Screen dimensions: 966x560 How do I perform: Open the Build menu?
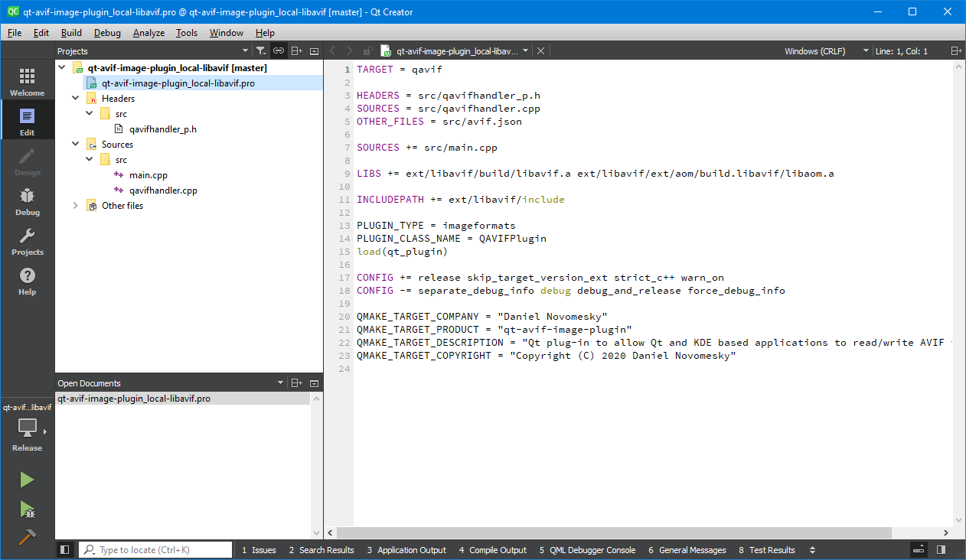tap(71, 33)
